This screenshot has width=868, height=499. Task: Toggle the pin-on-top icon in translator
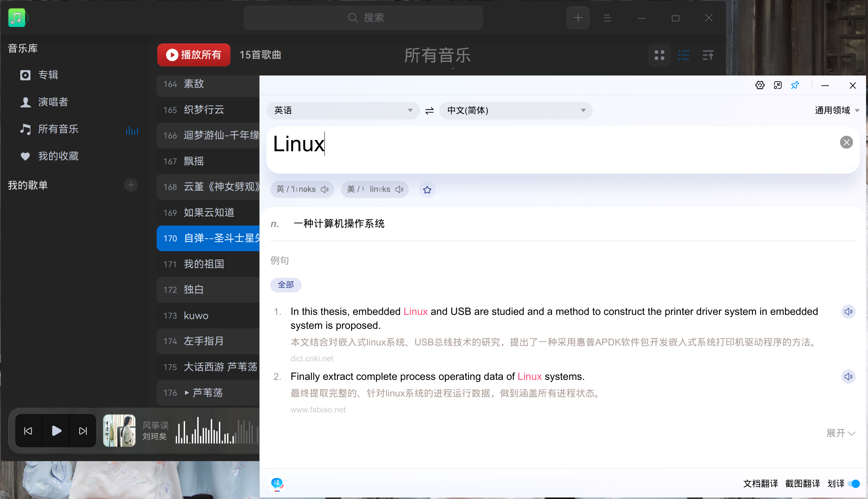[x=795, y=85]
